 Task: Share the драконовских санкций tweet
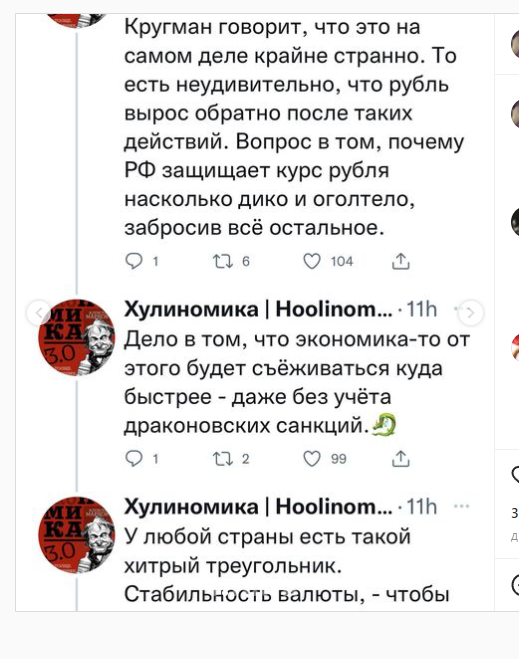tap(400, 459)
